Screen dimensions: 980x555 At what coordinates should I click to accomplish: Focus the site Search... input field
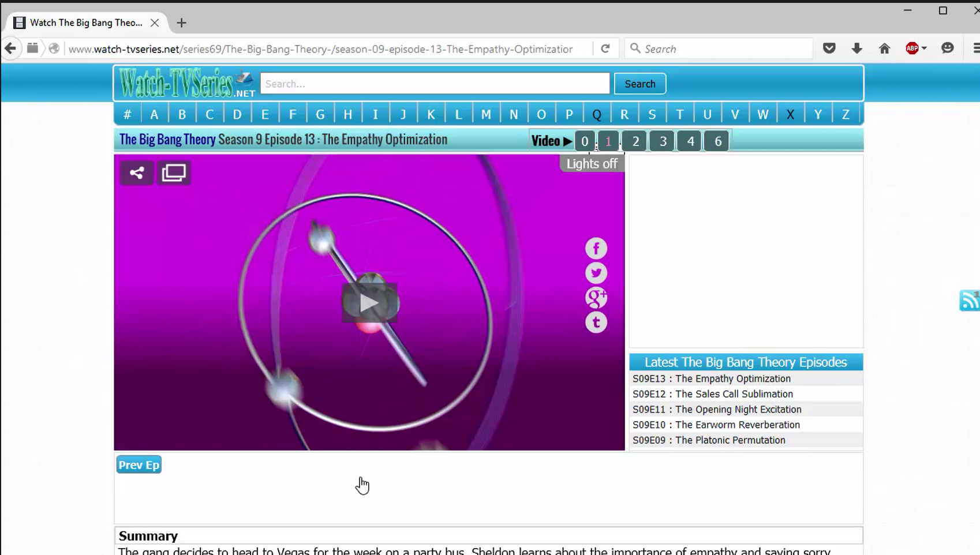[x=435, y=84]
